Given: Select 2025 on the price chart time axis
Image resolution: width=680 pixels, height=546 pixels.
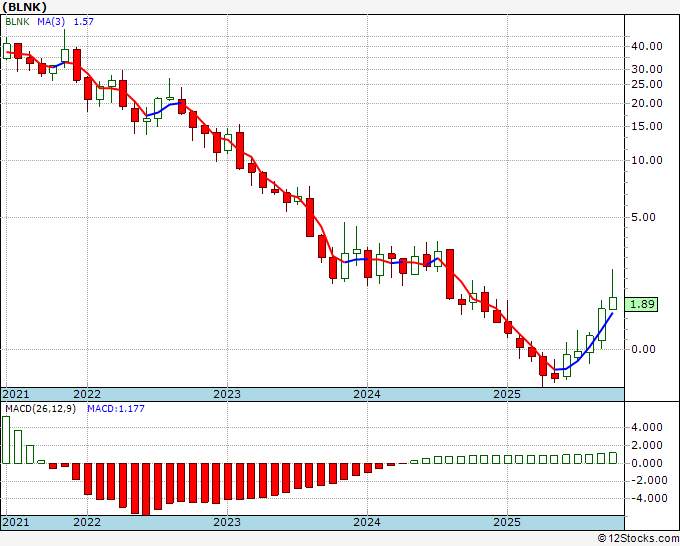Looking at the screenshot, I should [507, 394].
